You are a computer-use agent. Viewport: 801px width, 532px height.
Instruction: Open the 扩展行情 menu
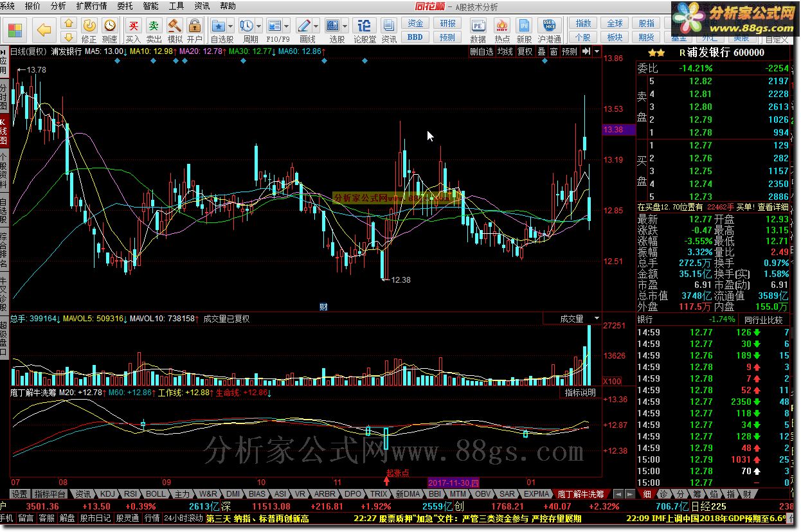tap(91, 6)
